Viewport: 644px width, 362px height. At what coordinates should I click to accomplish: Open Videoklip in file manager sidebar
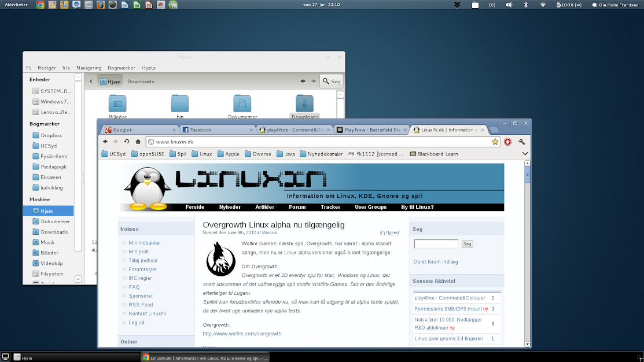click(47, 264)
